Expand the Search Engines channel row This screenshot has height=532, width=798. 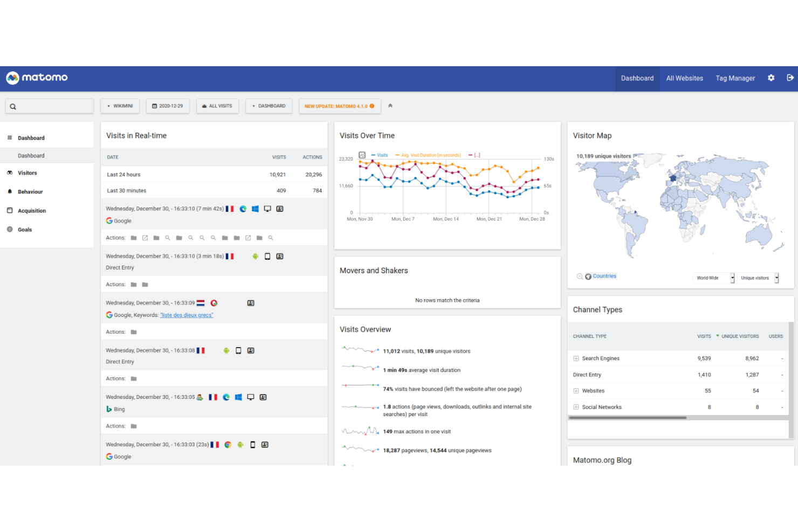pos(576,358)
